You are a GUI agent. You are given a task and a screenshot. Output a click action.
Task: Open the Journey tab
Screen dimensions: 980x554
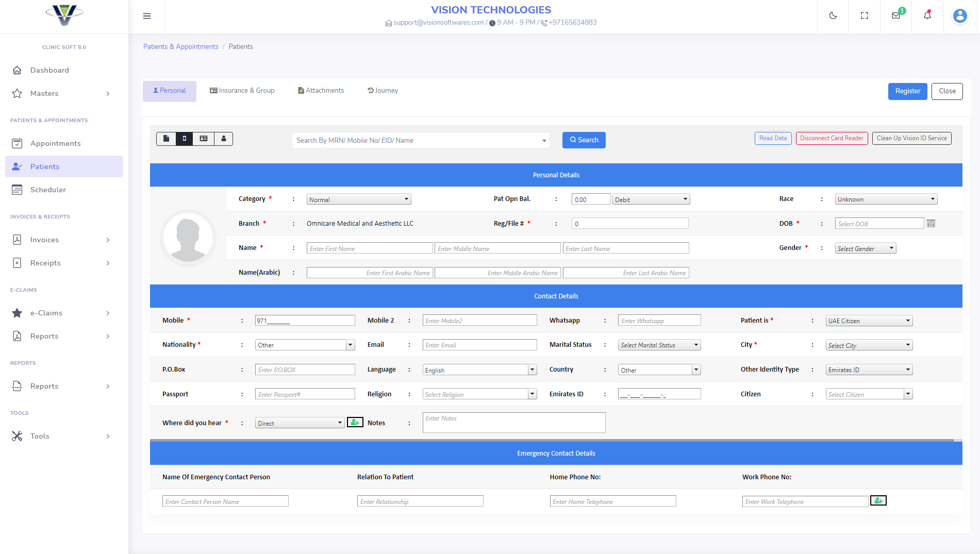point(383,91)
